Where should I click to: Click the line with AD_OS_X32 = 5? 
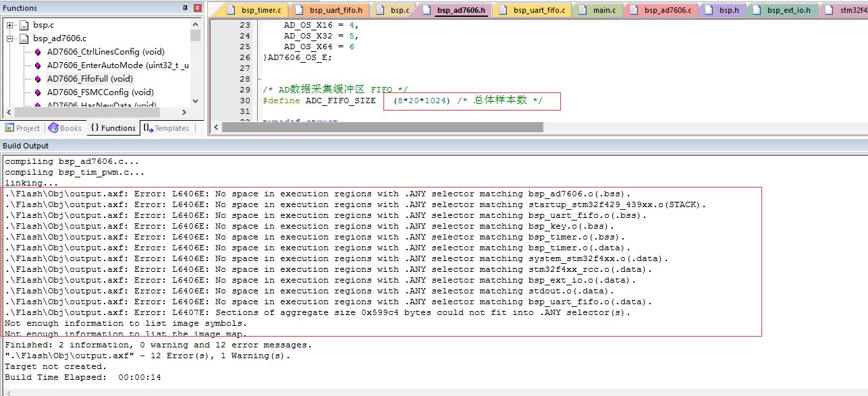click(321, 36)
